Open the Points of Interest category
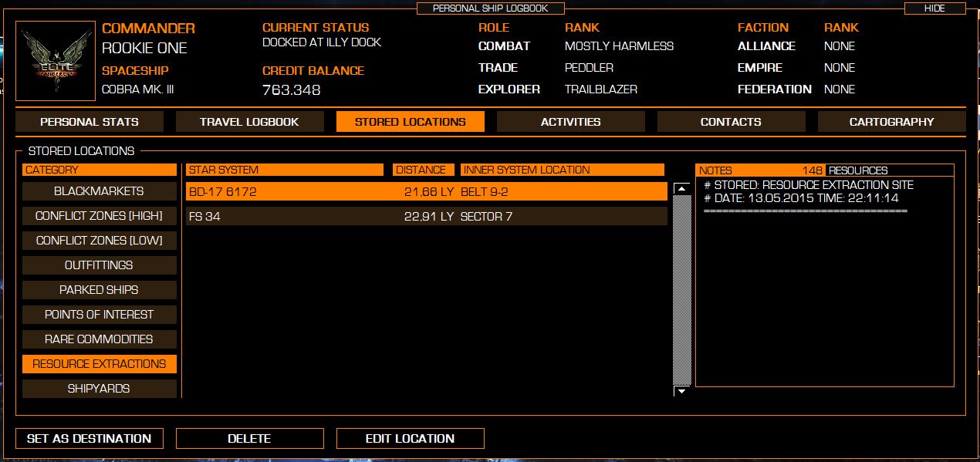Image resolution: width=980 pixels, height=462 pixels. (100, 315)
